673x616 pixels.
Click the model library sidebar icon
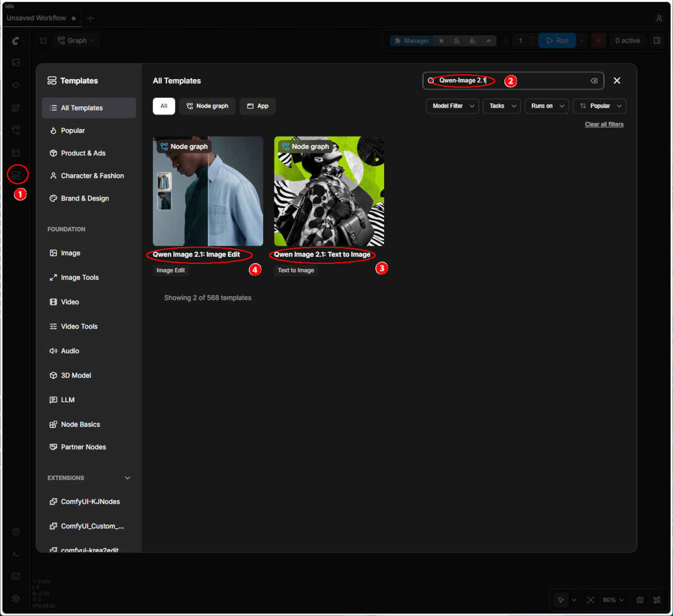click(x=16, y=108)
